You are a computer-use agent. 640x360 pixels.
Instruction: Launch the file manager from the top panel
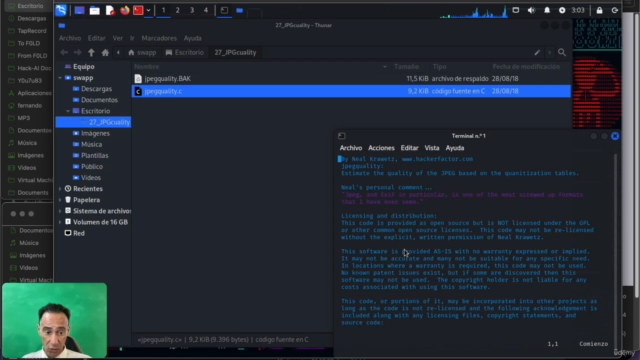click(x=95, y=10)
